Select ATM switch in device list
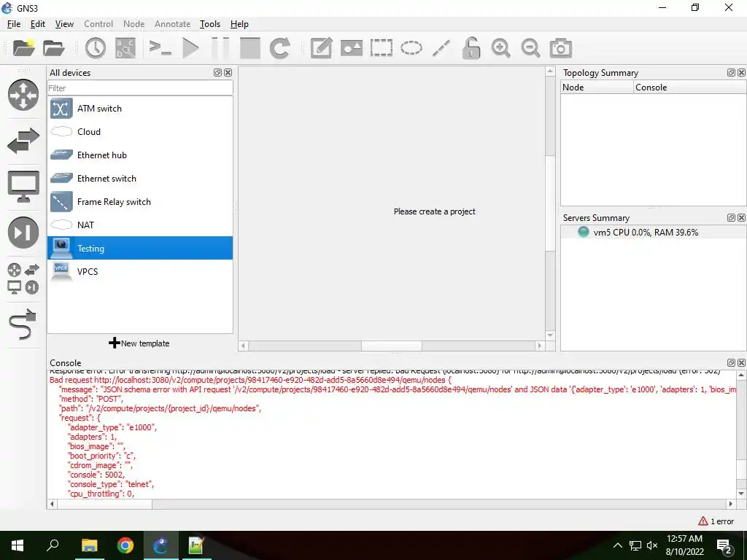Viewport: 747px width, 560px height. coord(140,109)
